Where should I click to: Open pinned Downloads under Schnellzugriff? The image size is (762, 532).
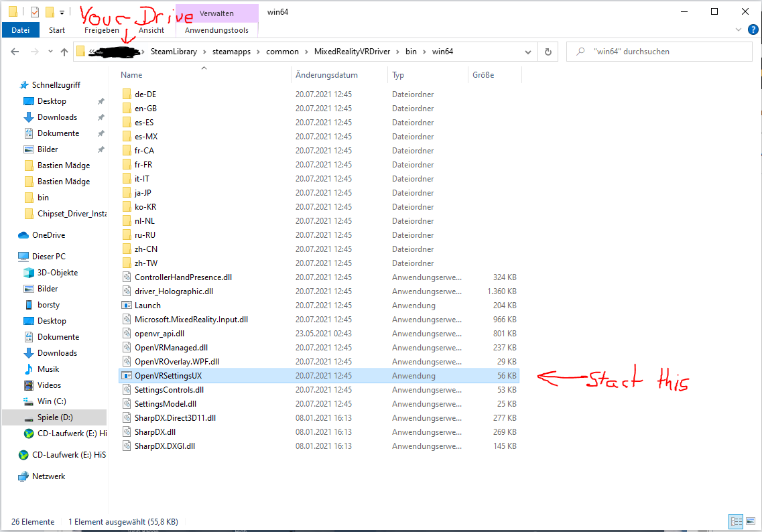[57, 117]
